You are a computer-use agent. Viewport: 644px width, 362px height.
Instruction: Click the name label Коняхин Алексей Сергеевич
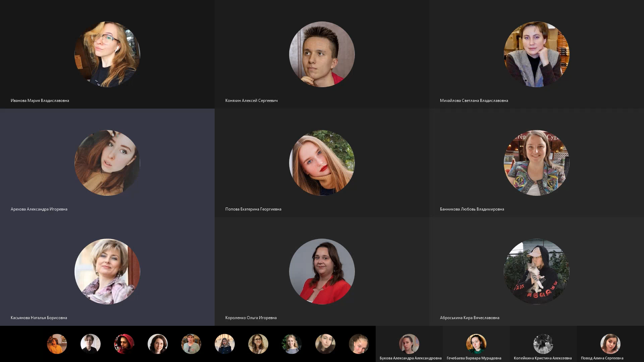252,101
